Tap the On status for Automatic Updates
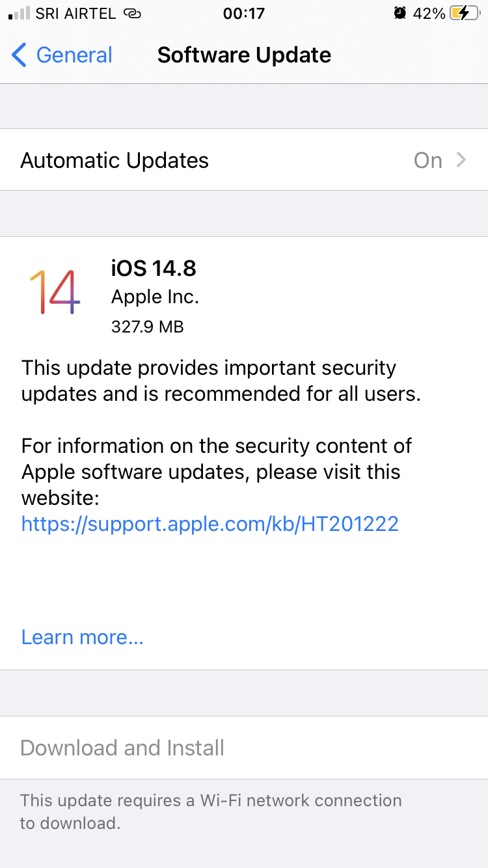 point(427,160)
